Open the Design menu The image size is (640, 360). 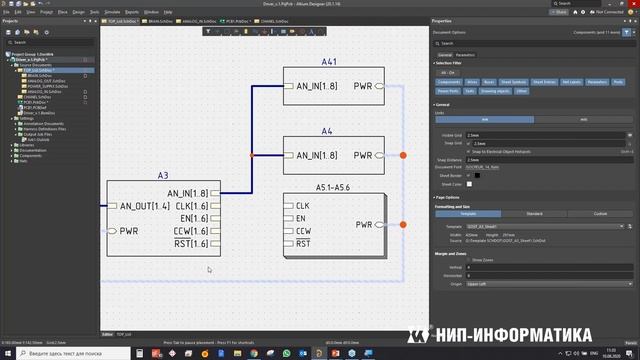(x=78, y=12)
